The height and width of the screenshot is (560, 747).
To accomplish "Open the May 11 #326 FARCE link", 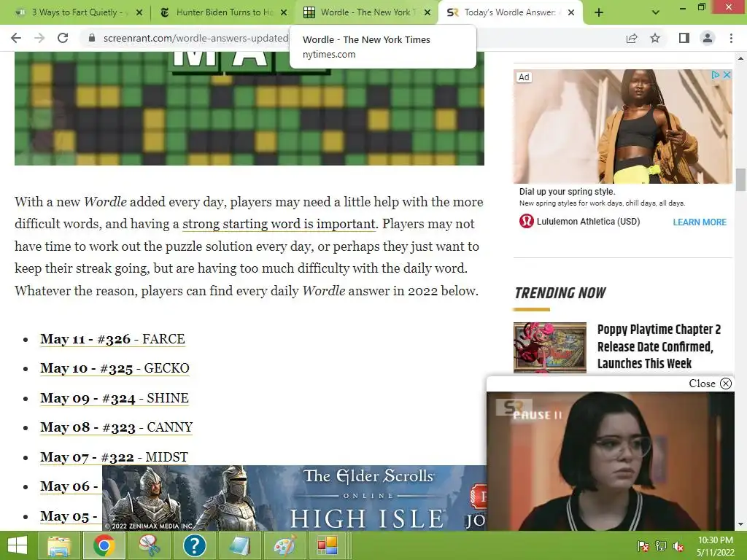I will click(x=112, y=339).
